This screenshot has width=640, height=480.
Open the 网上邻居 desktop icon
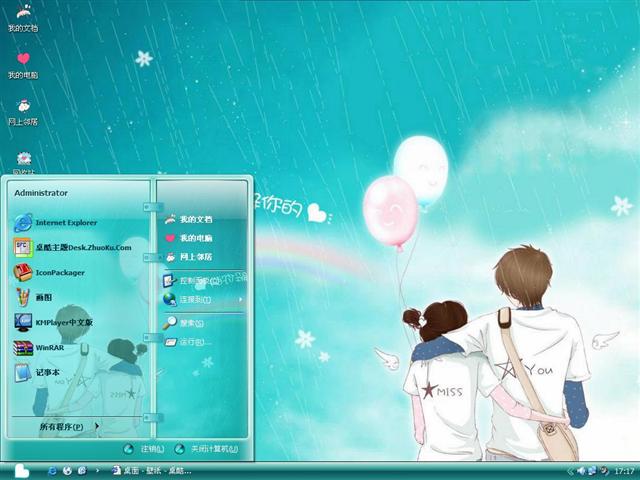click(x=23, y=112)
